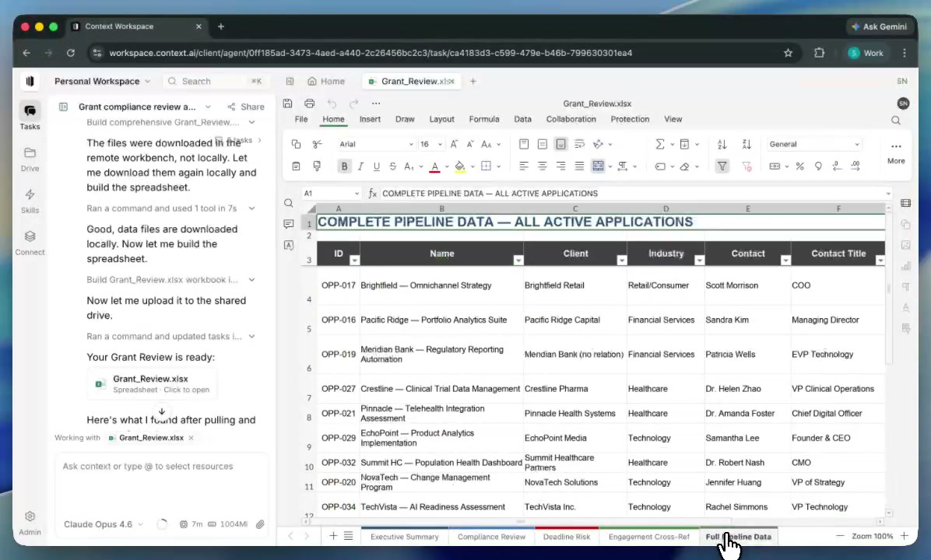Toggle Underline formatting
This screenshot has height=560, width=931.
pos(377,166)
